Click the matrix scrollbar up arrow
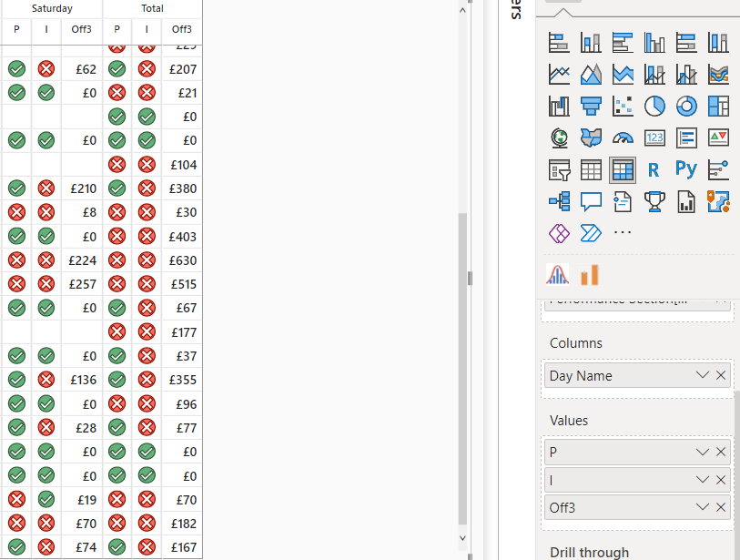740x560 pixels. (x=462, y=10)
